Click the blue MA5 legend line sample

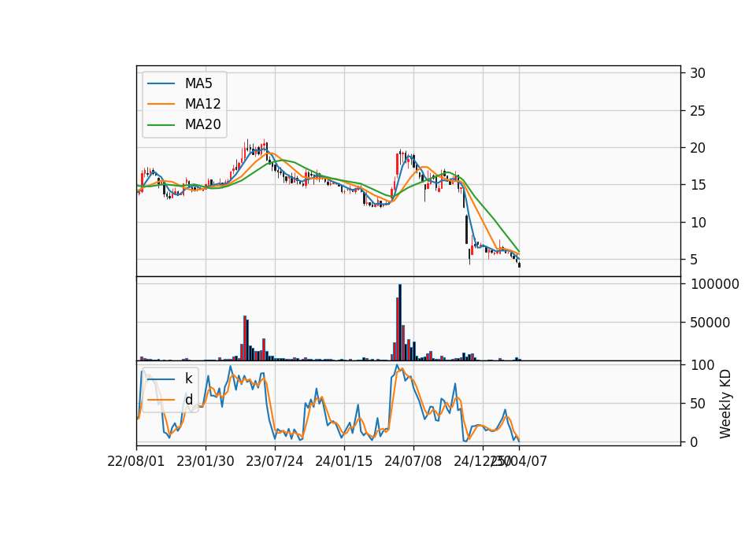click(161, 83)
